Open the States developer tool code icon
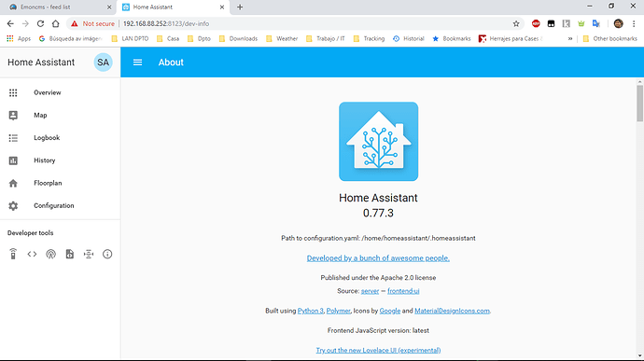The image size is (644, 361). click(32, 255)
